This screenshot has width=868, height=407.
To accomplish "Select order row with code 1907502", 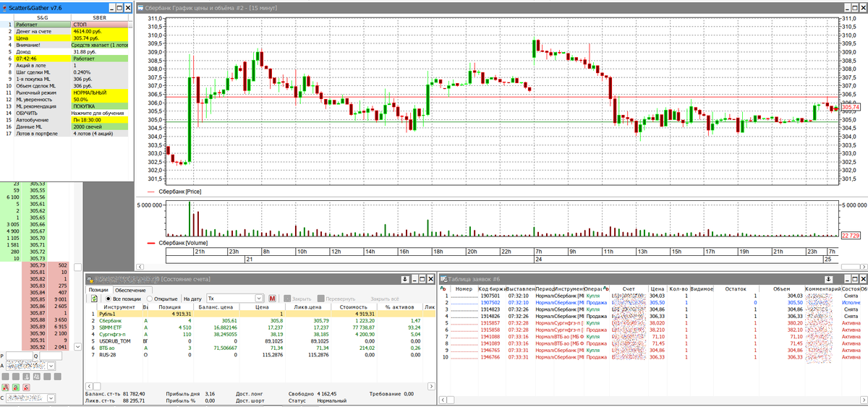I will click(x=653, y=302).
